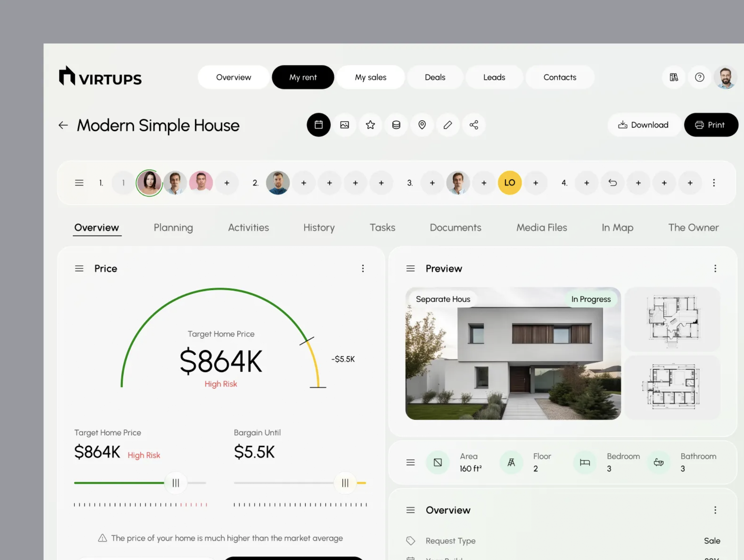744x560 pixels.
Task: Open the calendar icon button
Action: coord(318,125)
